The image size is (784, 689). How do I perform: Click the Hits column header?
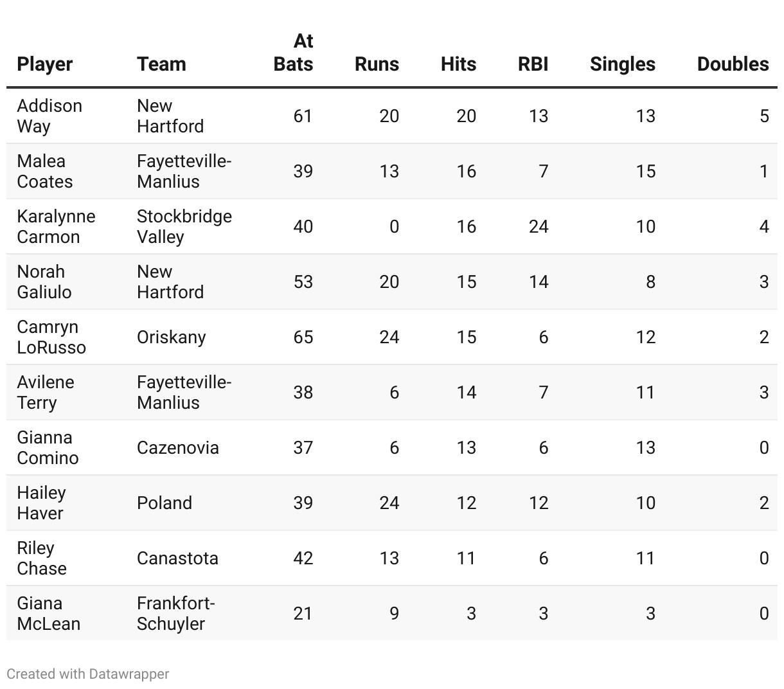(458, 64)
